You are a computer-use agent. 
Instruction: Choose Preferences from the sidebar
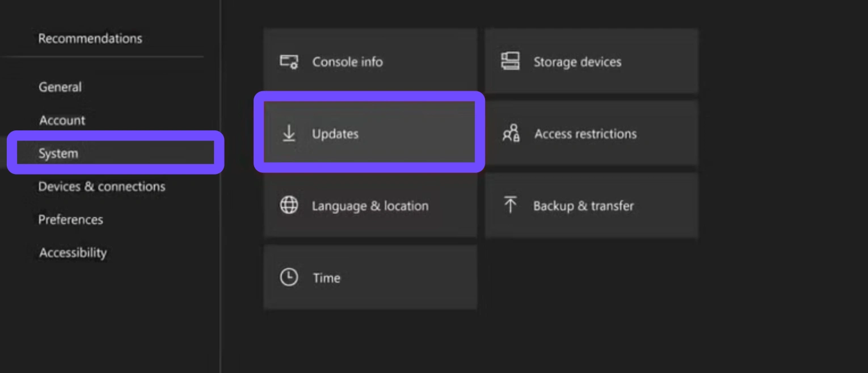click(x=70, y=219)
